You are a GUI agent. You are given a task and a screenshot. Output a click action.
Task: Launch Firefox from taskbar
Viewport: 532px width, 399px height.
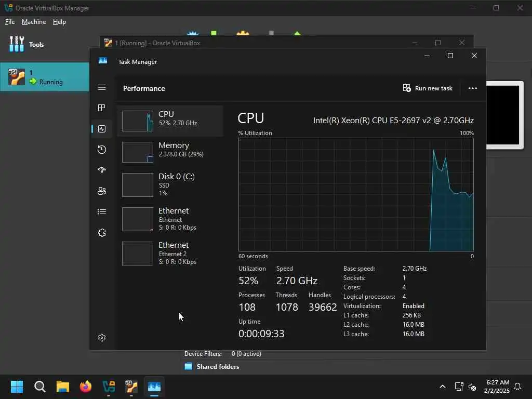pos(86,387)
